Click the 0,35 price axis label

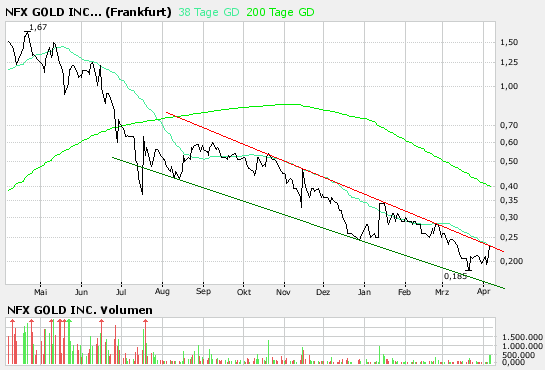pyautogui.click(x=509, y=200)
